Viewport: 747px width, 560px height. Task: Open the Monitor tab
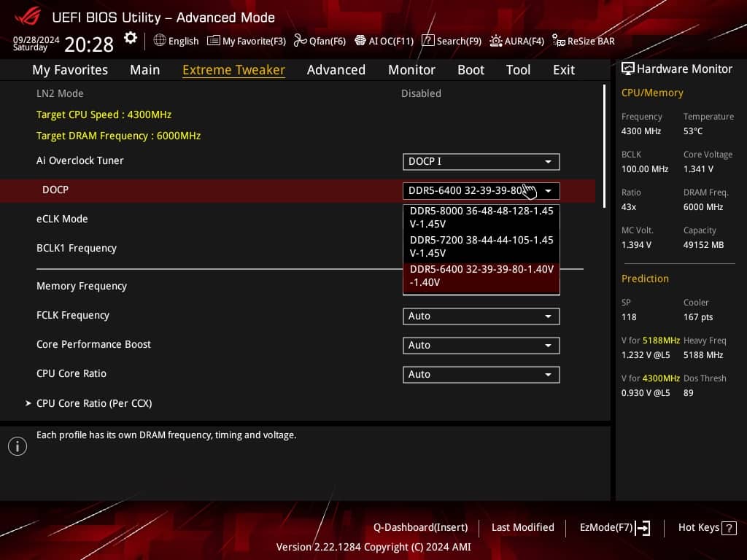(x=411, y=70)
